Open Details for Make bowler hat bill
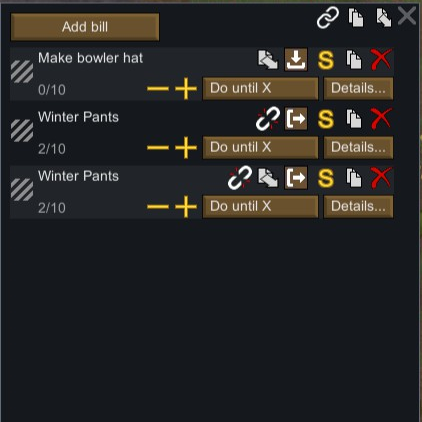The image size is (422, 422). [x=358, y=88]
